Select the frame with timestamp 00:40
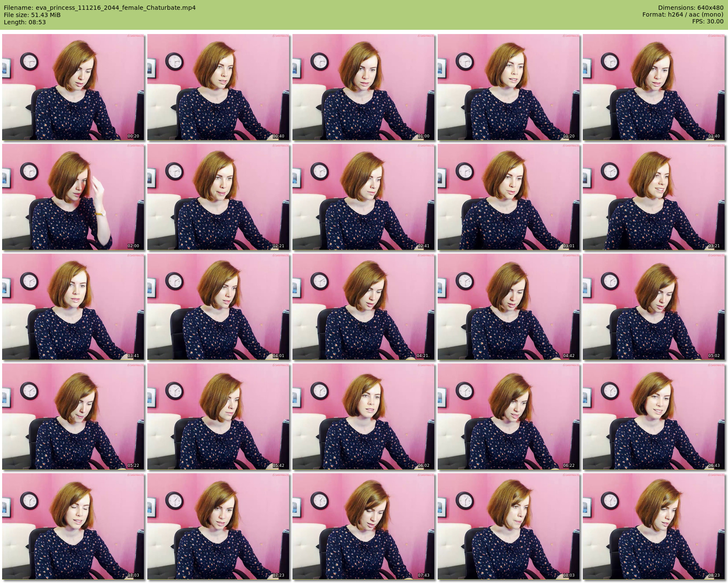Viewport: 728px width, 583px height. pyautogui.click(x=218, y=87)
